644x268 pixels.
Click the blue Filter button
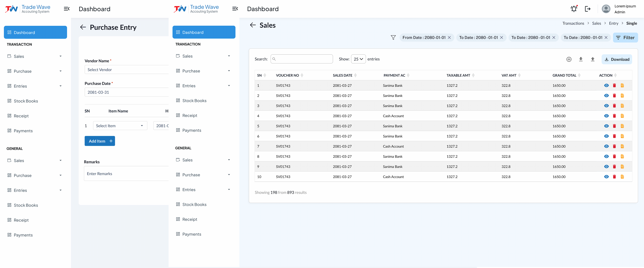coord(625,38)
